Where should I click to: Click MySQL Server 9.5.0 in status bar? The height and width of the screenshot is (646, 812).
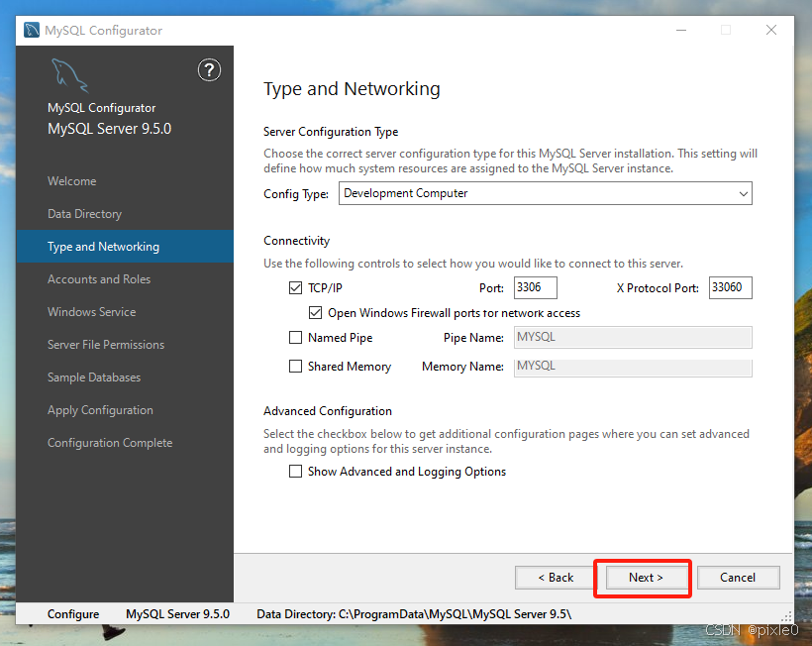tap(177, 614)
